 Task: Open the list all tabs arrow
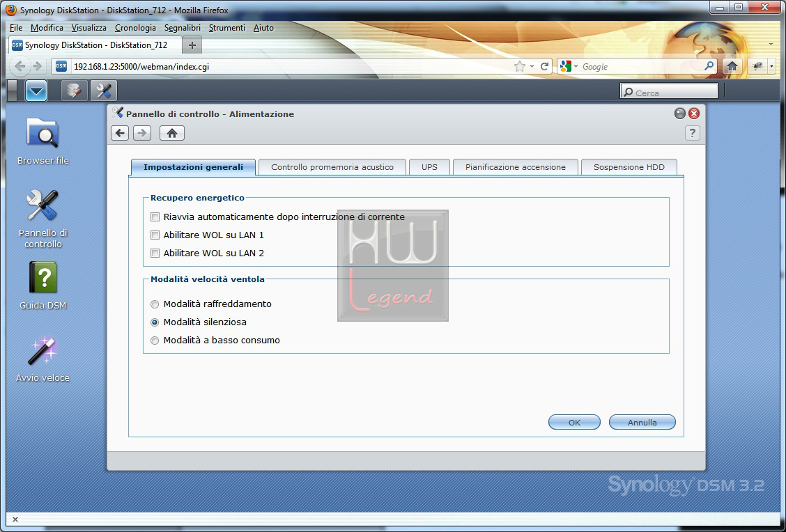[771, 45]
